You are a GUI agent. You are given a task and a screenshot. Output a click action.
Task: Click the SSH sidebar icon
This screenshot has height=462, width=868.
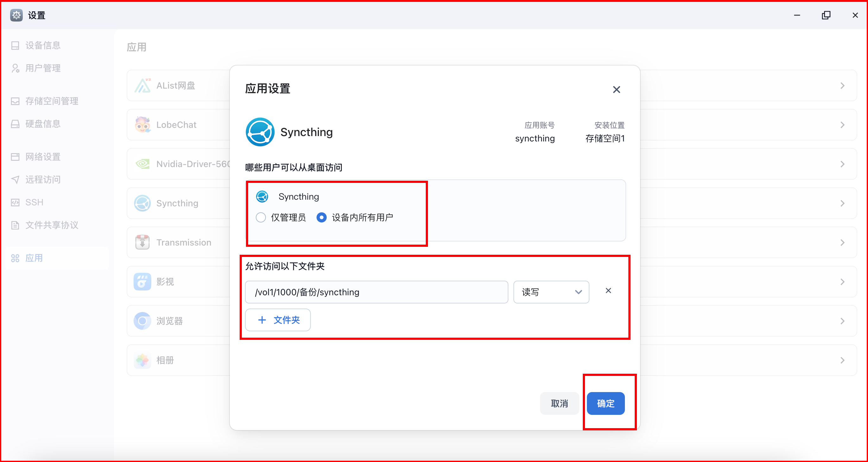(x=15, y=203)
